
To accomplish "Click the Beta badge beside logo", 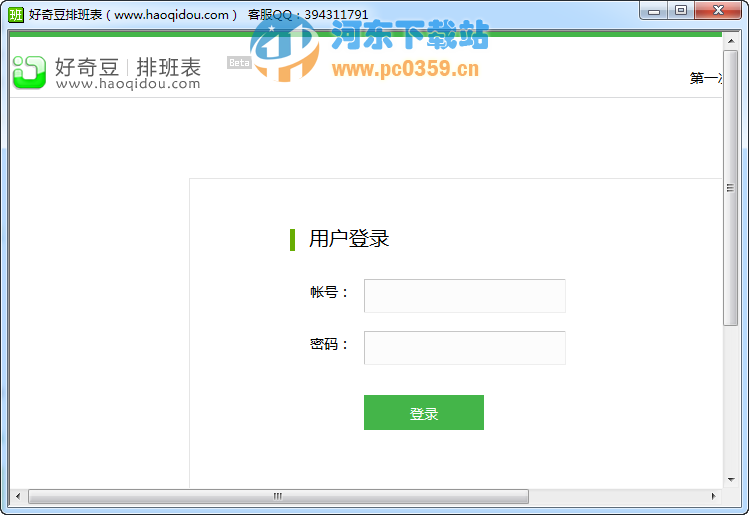I will coord(239,63).
